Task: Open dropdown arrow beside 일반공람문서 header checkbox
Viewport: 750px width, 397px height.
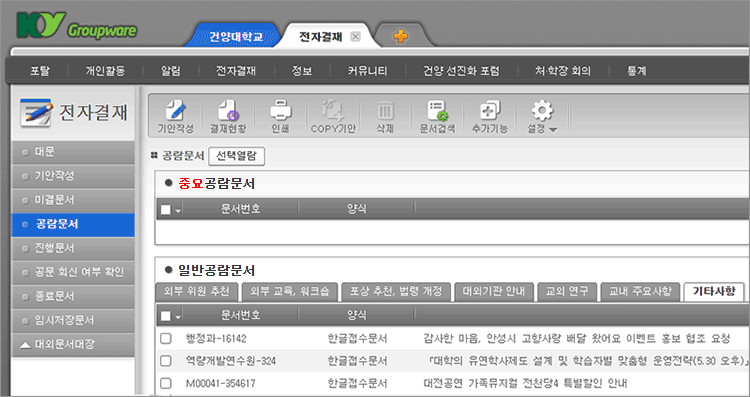Action: pos(177,317)
